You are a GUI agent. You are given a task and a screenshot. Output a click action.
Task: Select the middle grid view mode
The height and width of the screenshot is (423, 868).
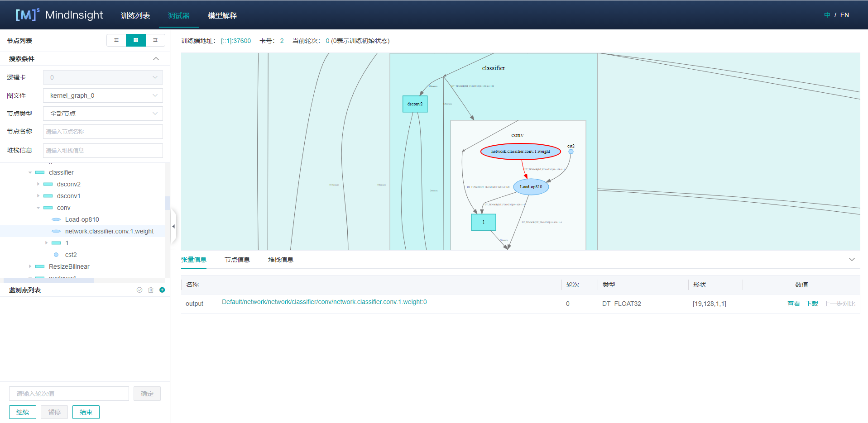tap(136, 40)
